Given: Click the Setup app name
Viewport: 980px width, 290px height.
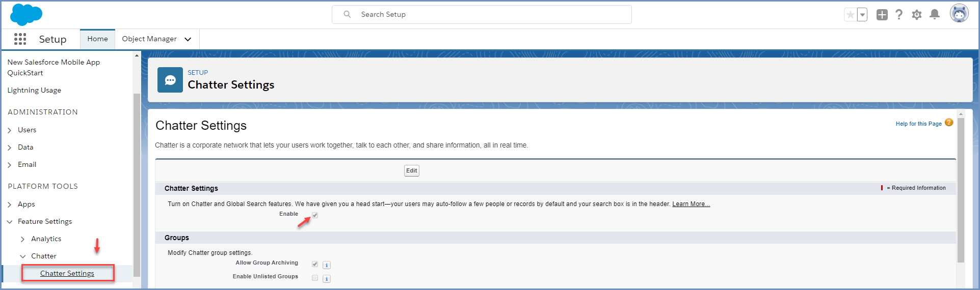Looking at the screenshot, I should [x=52, y=39].
